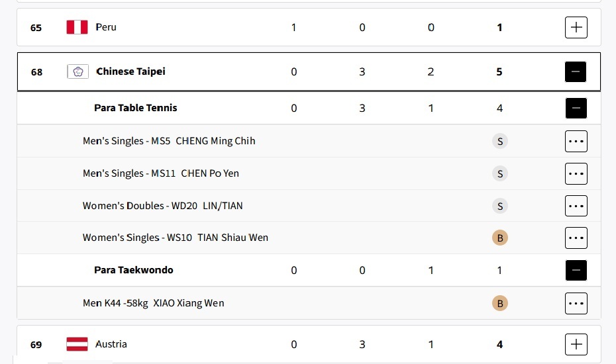This screenshot has width=616, height=364.
Task: Open more options for TIAN Shiau Wen
Action: 576,238
